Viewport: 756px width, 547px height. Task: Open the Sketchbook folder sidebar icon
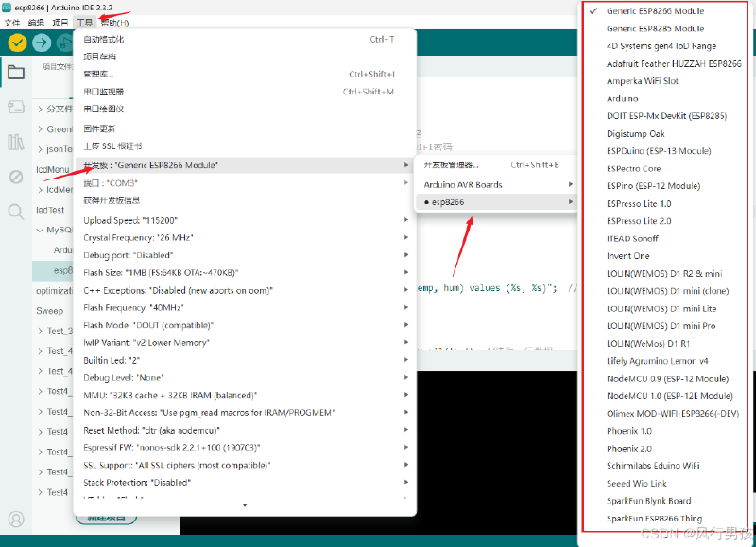click(x=16, y=73)
